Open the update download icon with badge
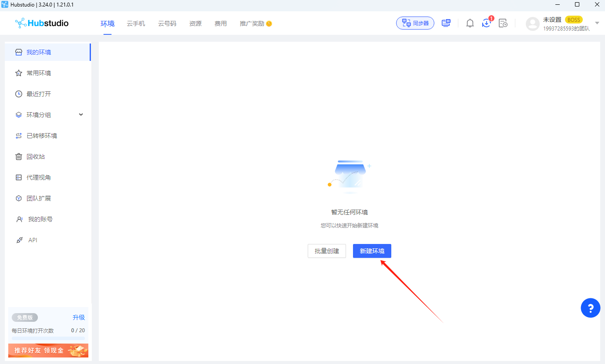The width and height of the screenshot is (605, 364). [x=487, y=23]
